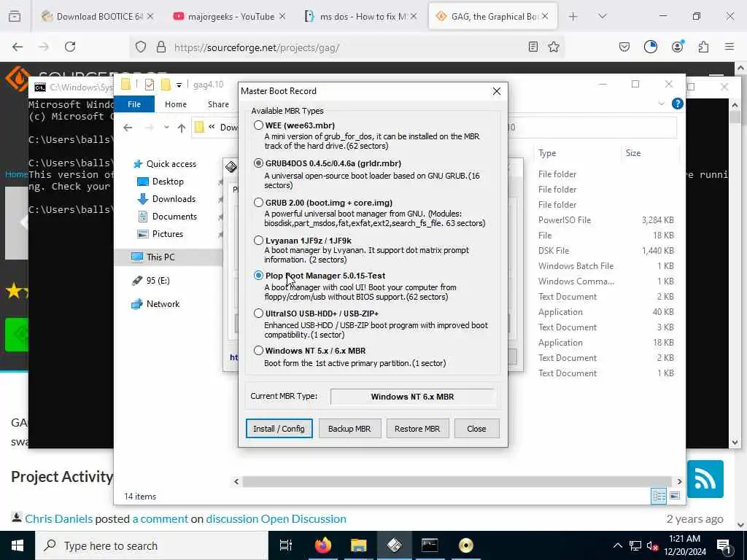Open Task View on taskbar
The height and width of the screenshot is (560, 747).
[285, 545]
